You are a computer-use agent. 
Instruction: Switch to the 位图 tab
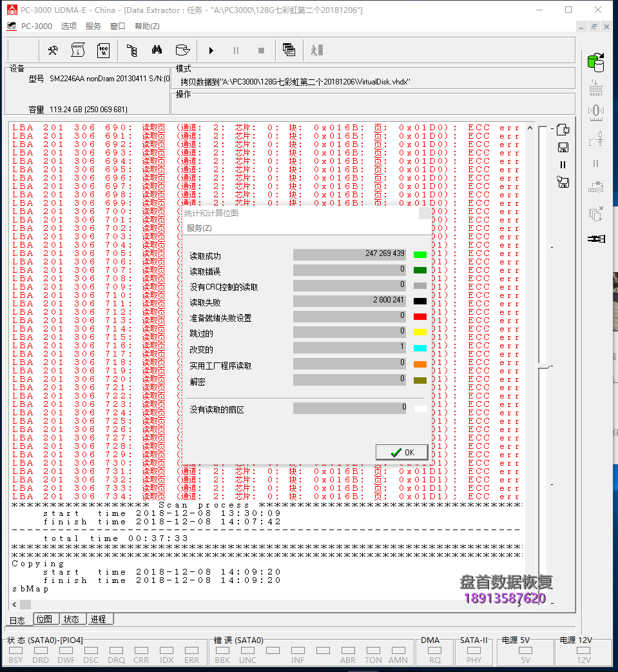click(45, 618)
